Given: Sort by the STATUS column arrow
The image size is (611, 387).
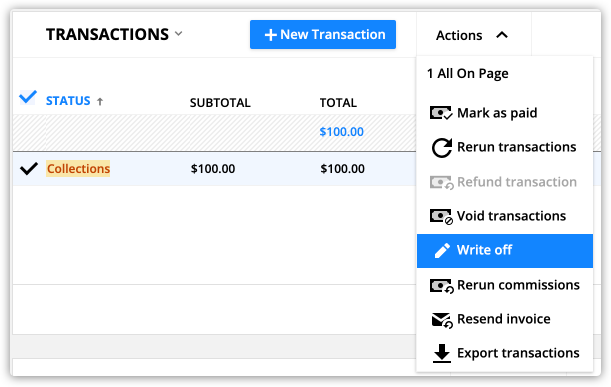Looking at the screenshot, I should point(100,102).
